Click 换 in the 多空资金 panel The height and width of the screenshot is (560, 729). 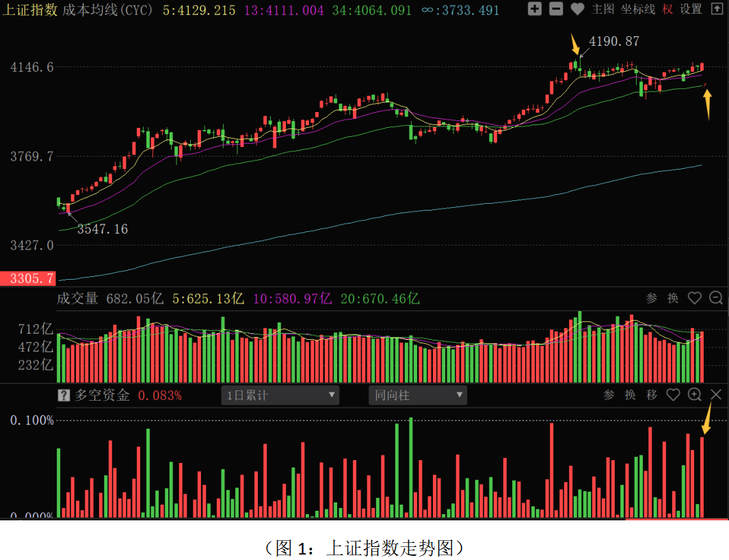tap(631, 395)
